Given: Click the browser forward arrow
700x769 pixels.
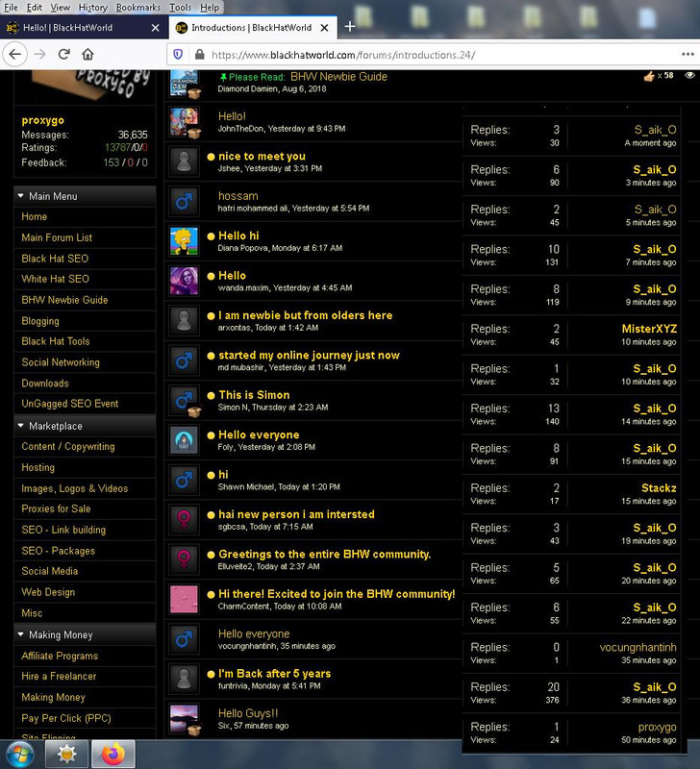Looking at the screenshot, I should (x=39, y=55).
